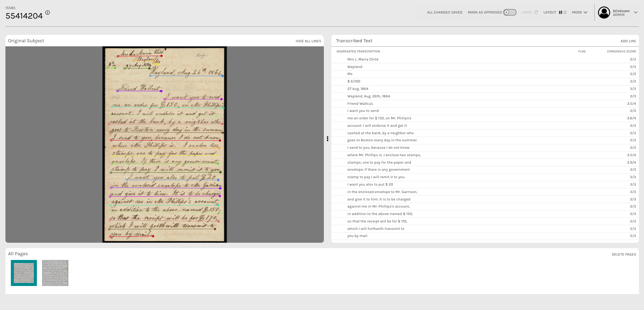Select the 'Mrs L. Maria Child' transcription line
Screen dimensions: 644x310
point(362,59)
